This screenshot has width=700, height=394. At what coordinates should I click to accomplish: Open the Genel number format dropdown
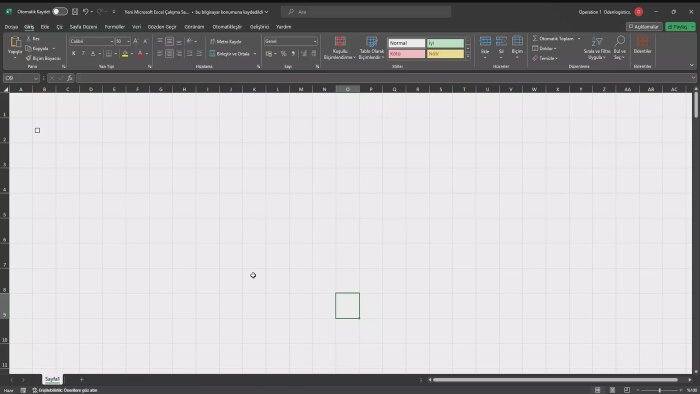[x=315, y=41]
